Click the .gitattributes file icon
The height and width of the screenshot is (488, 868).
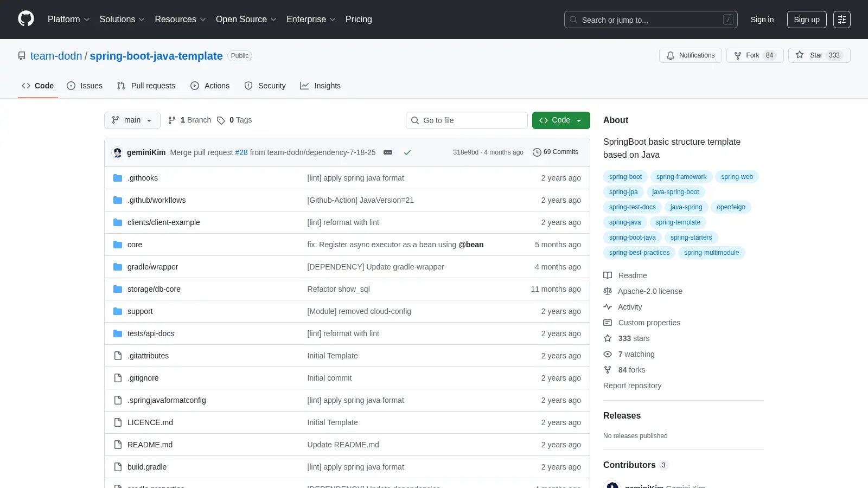click(118, 356)
